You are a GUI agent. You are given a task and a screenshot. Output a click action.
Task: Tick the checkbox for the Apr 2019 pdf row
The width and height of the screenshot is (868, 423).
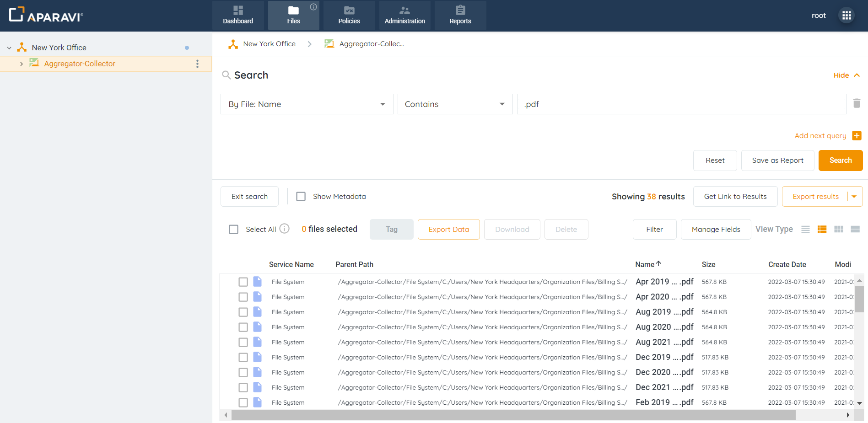click(243, 282)
